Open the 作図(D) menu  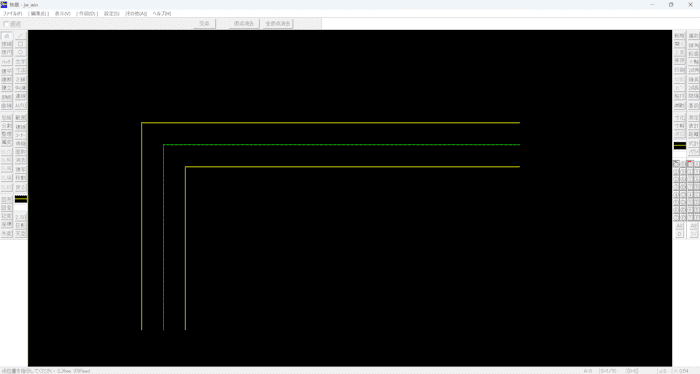(87, 14)
